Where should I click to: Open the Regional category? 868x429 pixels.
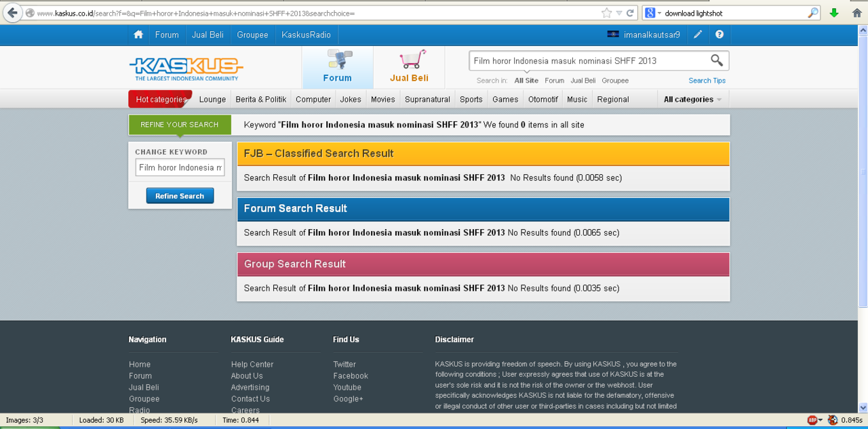tap(613, 100)
